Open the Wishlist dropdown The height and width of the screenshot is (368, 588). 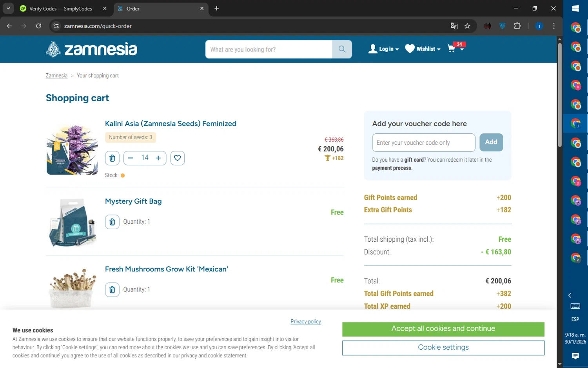423,49
